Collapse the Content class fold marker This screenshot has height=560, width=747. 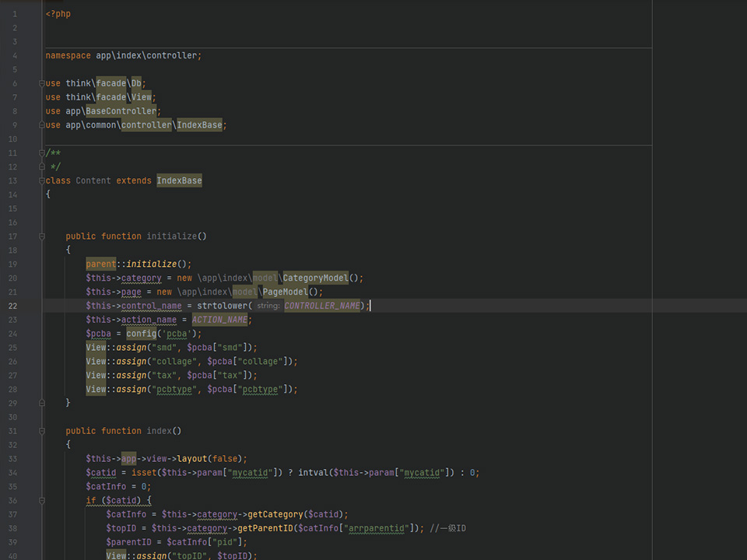point(42,180)
